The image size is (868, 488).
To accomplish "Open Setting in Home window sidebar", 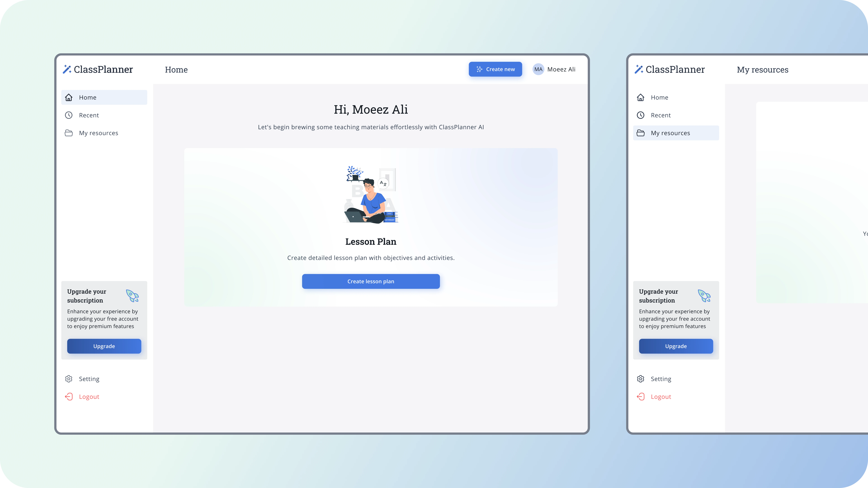I will pos(104,379).
